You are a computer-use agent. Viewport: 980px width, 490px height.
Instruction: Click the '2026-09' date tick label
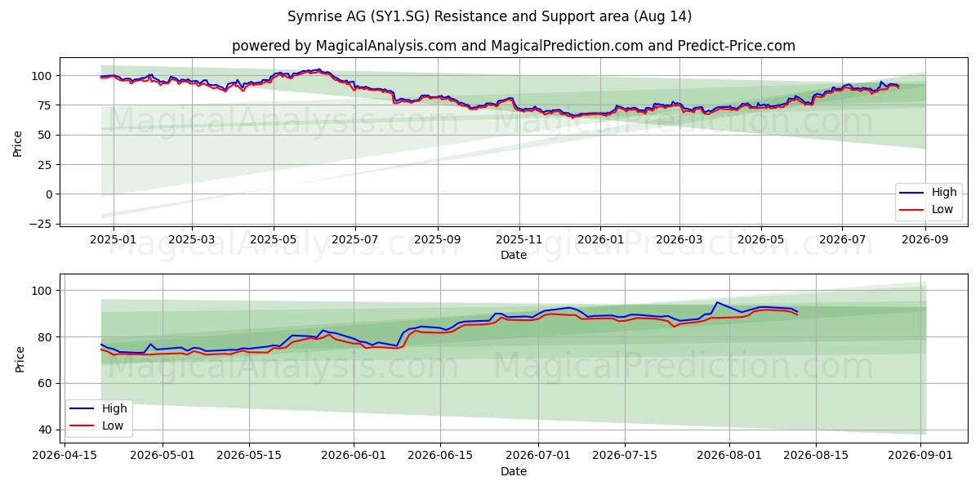[926, 240]
